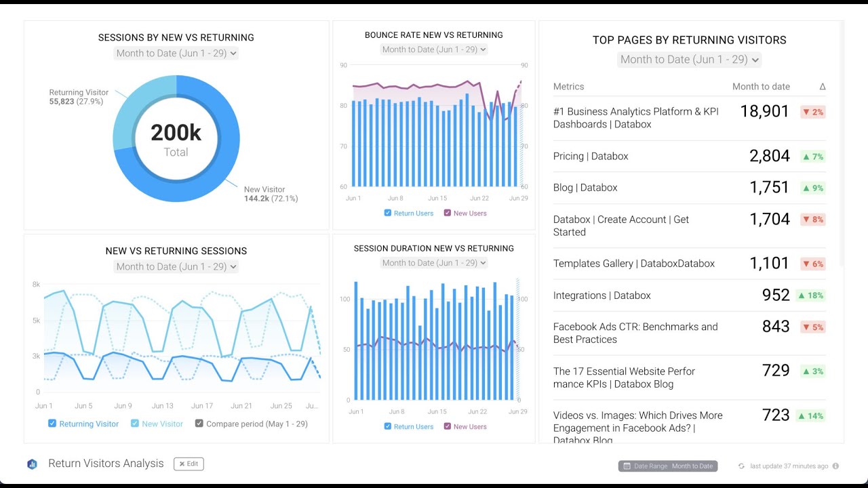The image size is (868, 488).
Task: Click 'last update 37 minutes ago' text
Action: click(x=789, y=466)
